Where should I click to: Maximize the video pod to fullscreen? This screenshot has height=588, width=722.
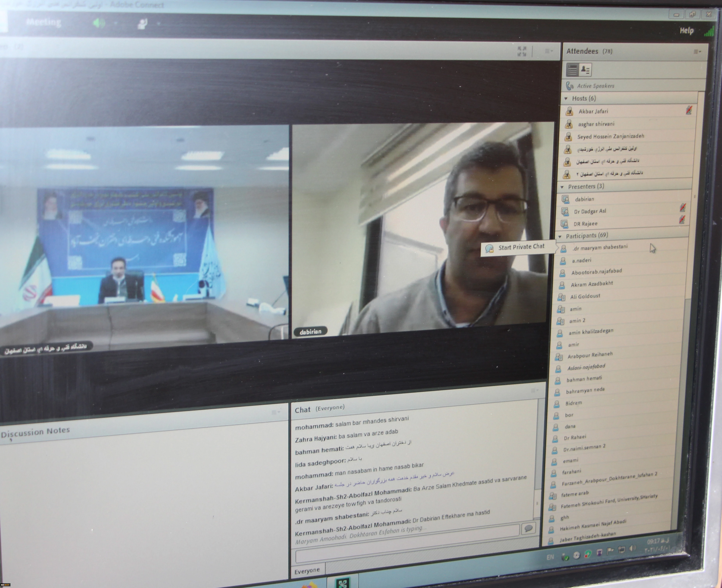(x=522, y=51)
